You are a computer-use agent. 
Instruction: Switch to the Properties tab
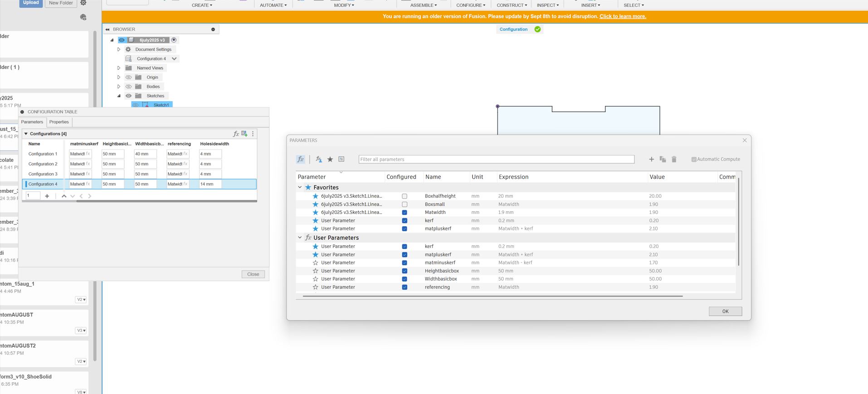59,122
